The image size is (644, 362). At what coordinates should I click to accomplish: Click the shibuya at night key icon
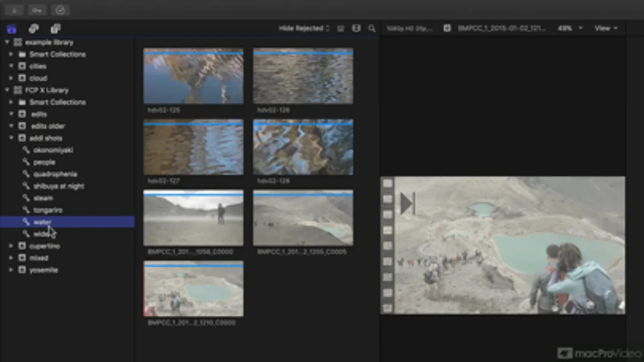(x=26, y=186)
